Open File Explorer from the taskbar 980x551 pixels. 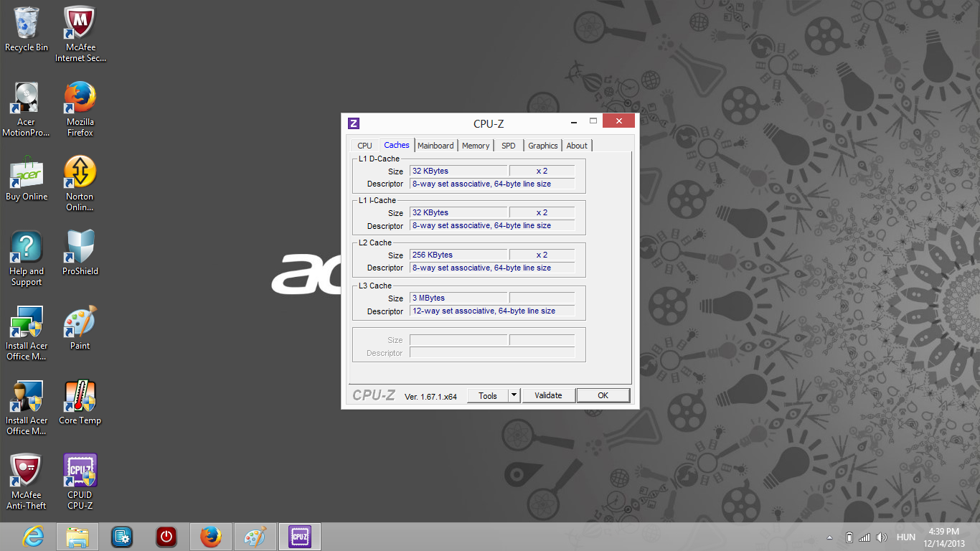click(77, 537)
